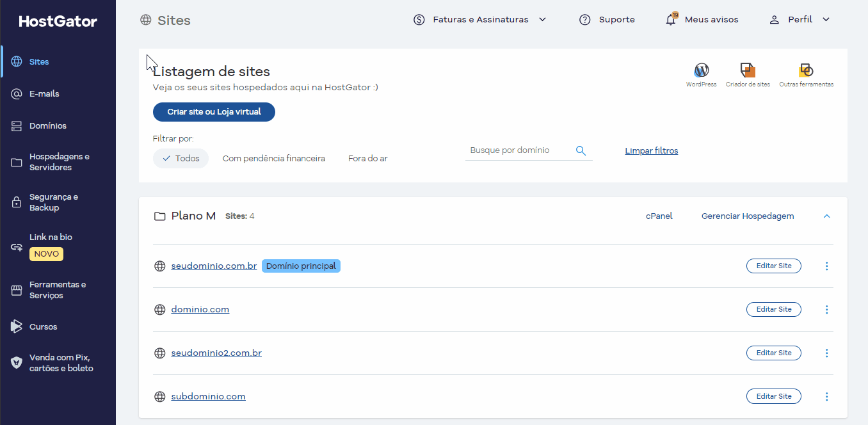The height and width of the screenshot is (425, 868).
Task: Click the WordPress tool icon
Action: point(702,70)
